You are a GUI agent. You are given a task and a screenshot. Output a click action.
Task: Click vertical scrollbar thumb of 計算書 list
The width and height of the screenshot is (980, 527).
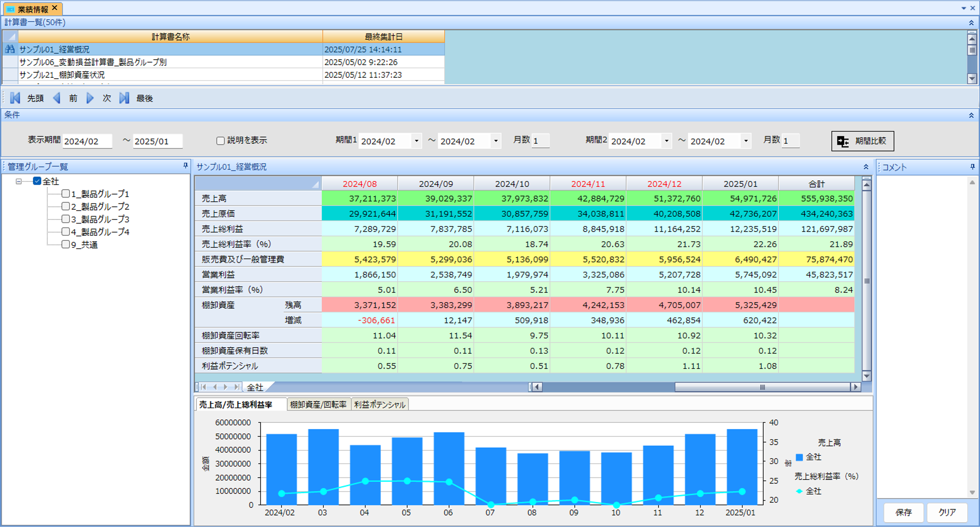972,50
